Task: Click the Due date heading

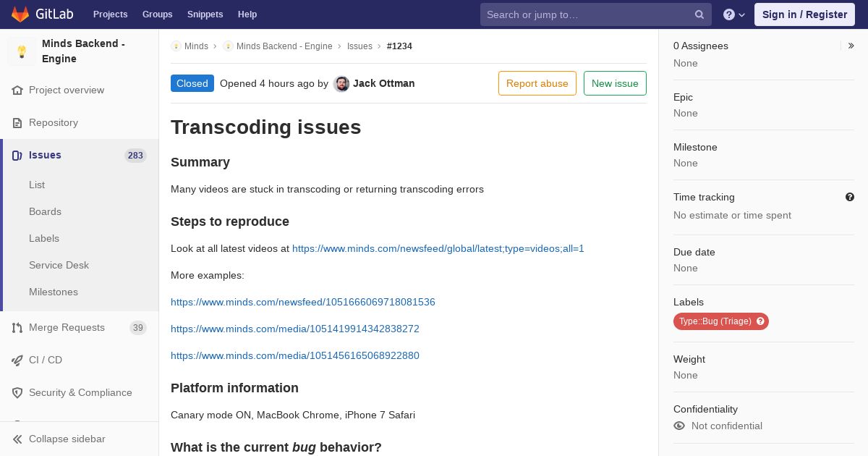Action: tap(694, 252)
